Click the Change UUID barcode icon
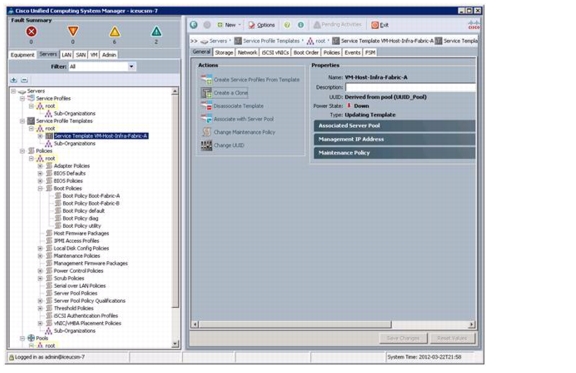 click(x=206, y=145)
